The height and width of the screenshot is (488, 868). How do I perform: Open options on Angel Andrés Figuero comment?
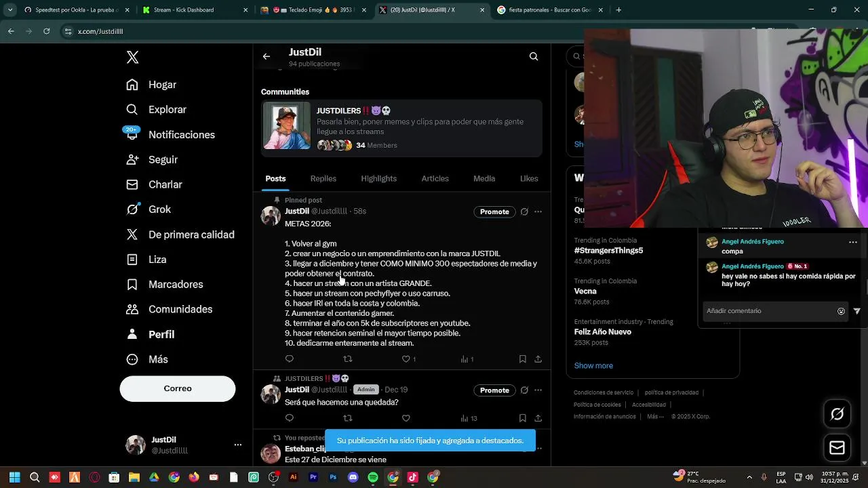point(853,242)
